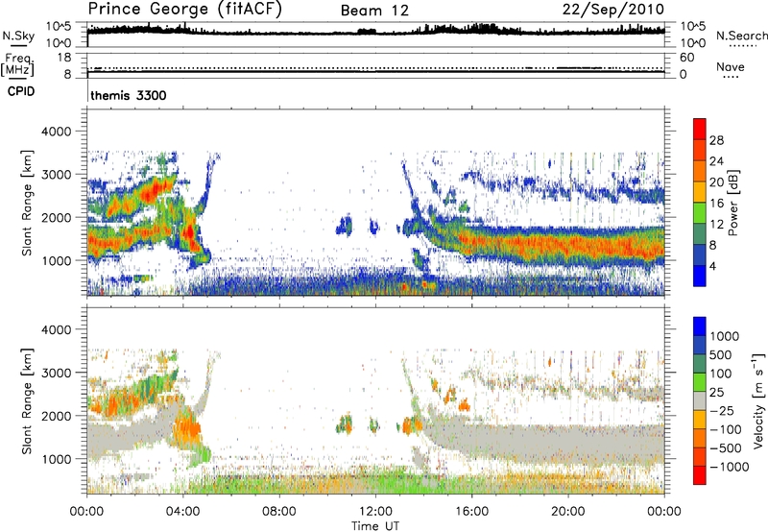Select the "Beam 12" label
768x532 pixels.
click(x=374, y=11)
